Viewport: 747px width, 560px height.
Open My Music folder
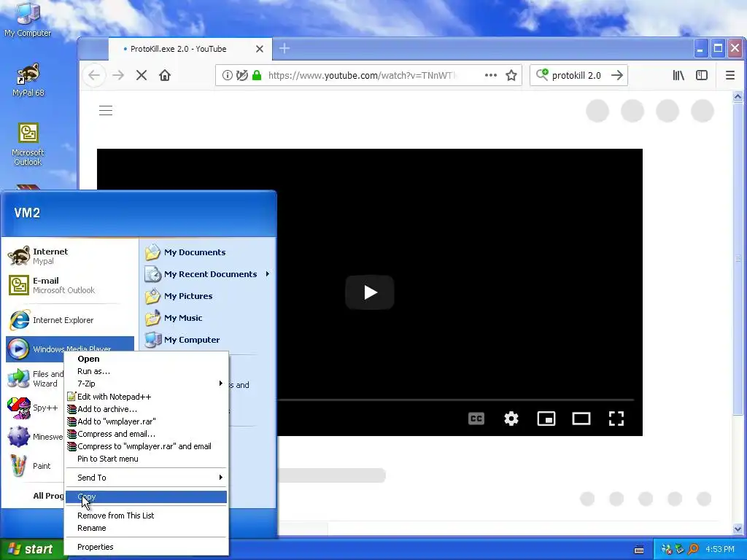tap(208, 318)
